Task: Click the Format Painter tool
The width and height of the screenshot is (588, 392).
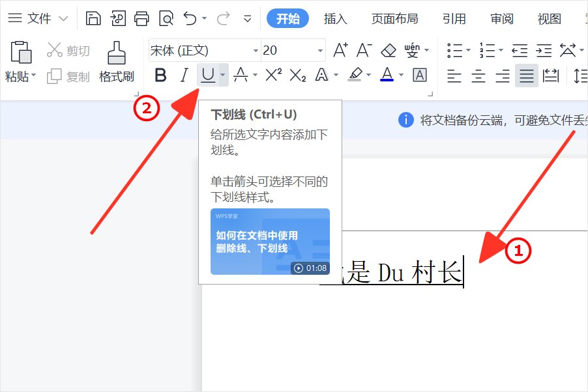Action: point(117,62)
